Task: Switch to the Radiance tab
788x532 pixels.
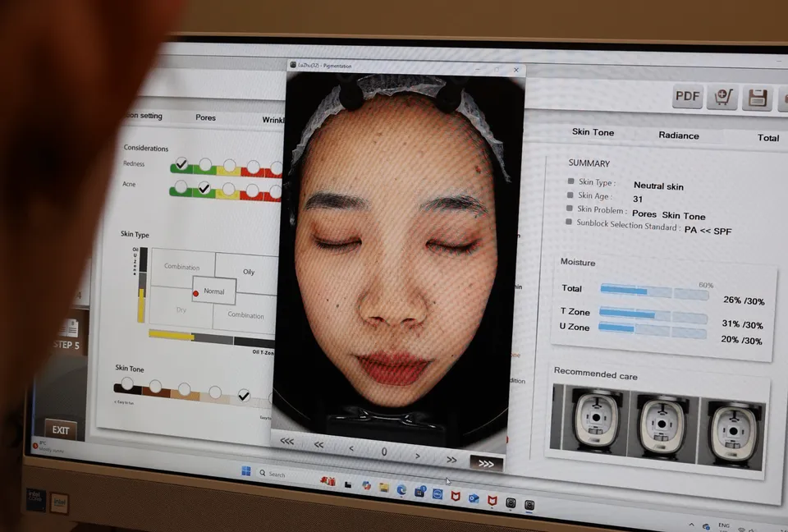Action: coord(679,135)
